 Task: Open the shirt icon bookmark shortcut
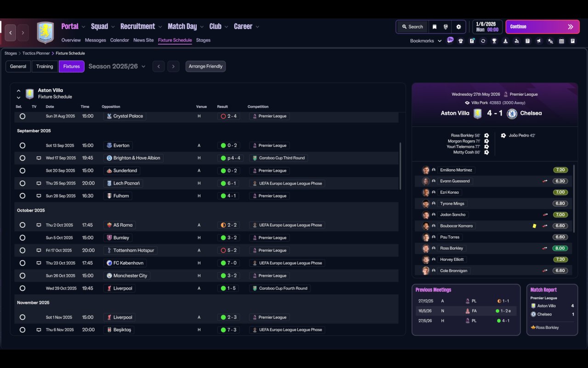coord(461,41)
